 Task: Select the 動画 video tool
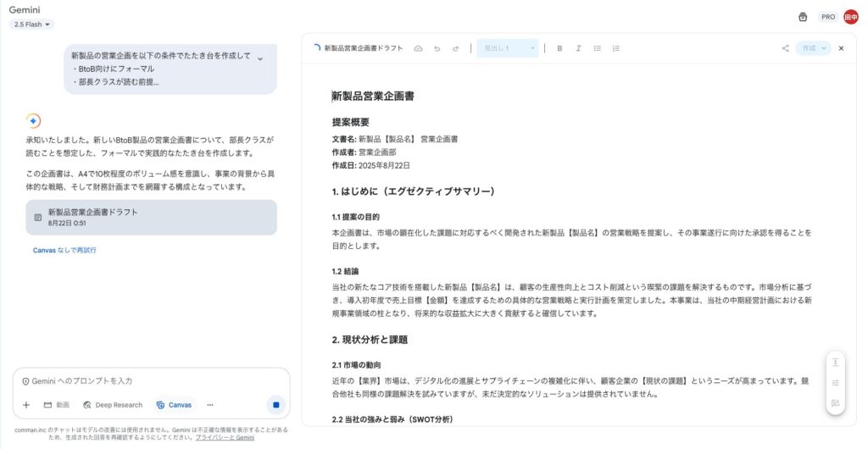pyautogui.click(x=57, y=405)
